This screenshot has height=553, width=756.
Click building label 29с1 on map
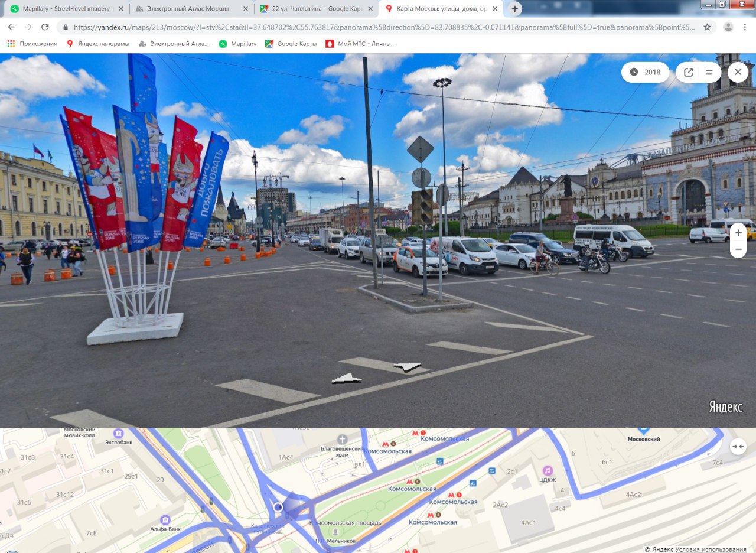(x=131, y=476)
